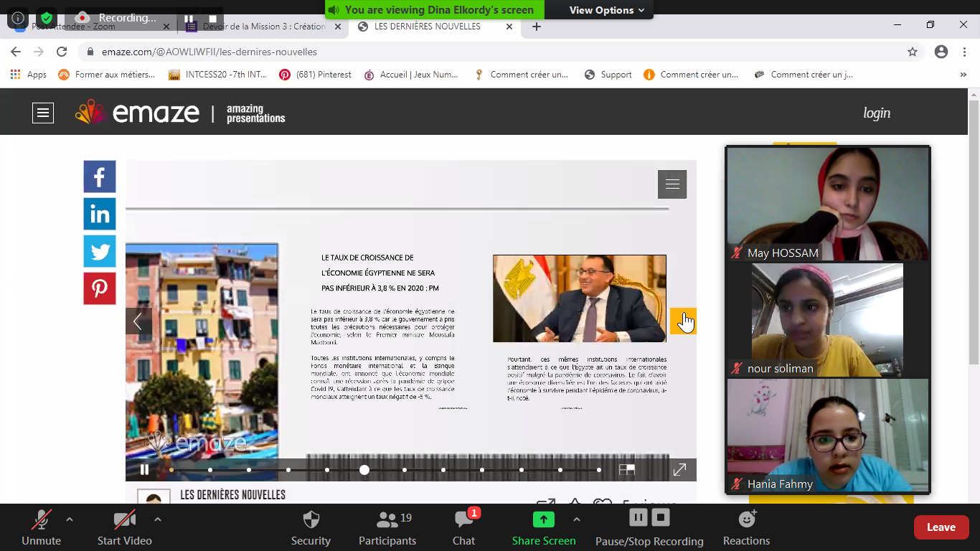Open the emaze hamburger menu

point(43,113)
